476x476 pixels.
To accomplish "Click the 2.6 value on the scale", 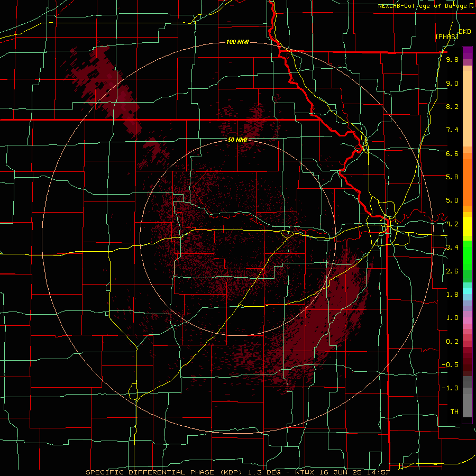I will [452, 271].
